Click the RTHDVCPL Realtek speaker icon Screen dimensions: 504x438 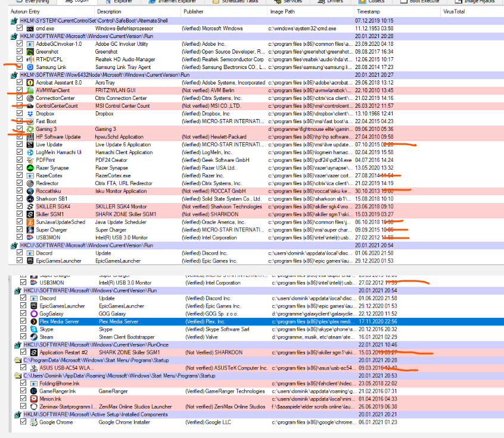pos(30,60)
